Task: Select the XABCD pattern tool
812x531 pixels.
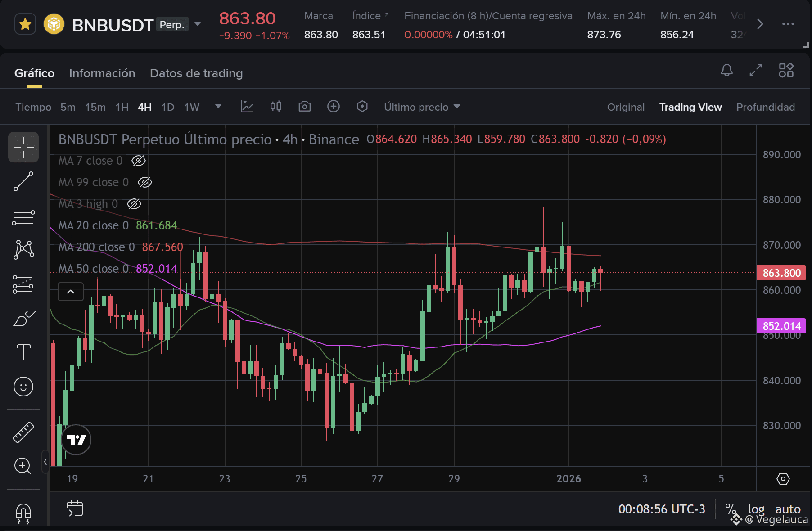Action: click(23, 250)
